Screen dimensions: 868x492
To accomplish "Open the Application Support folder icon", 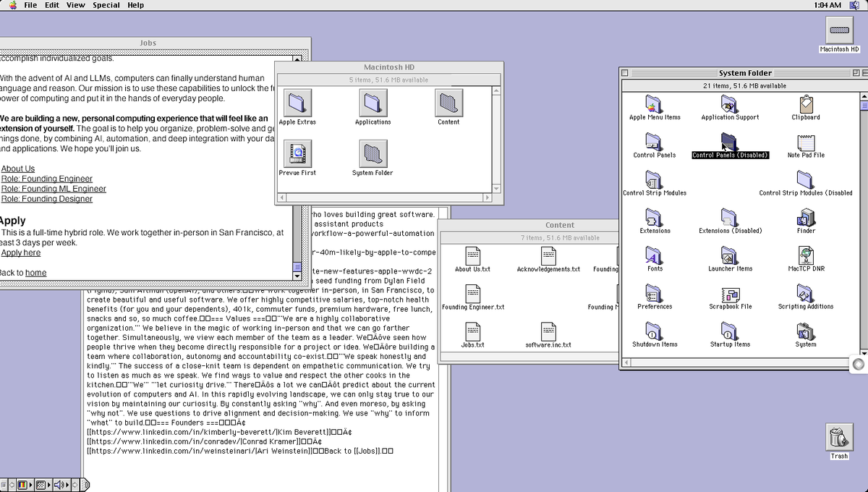I will [730, 103].
